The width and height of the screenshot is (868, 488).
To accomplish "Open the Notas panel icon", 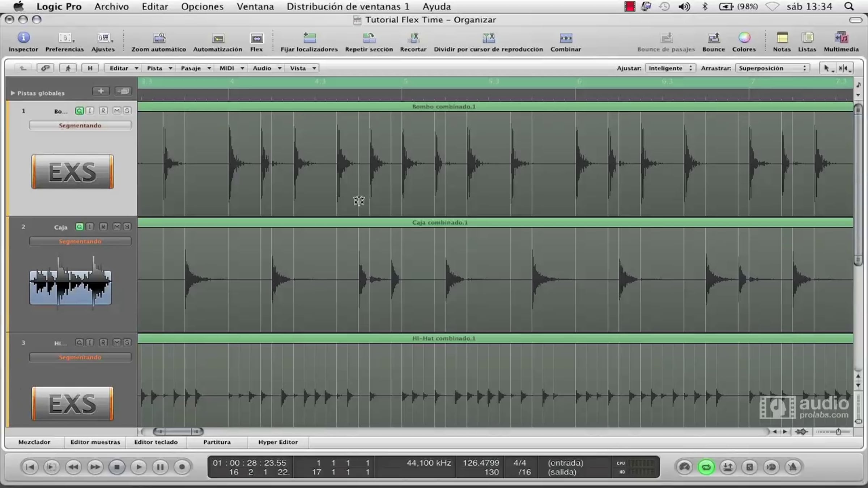I will pyautogui.click(x=782, y=38).
